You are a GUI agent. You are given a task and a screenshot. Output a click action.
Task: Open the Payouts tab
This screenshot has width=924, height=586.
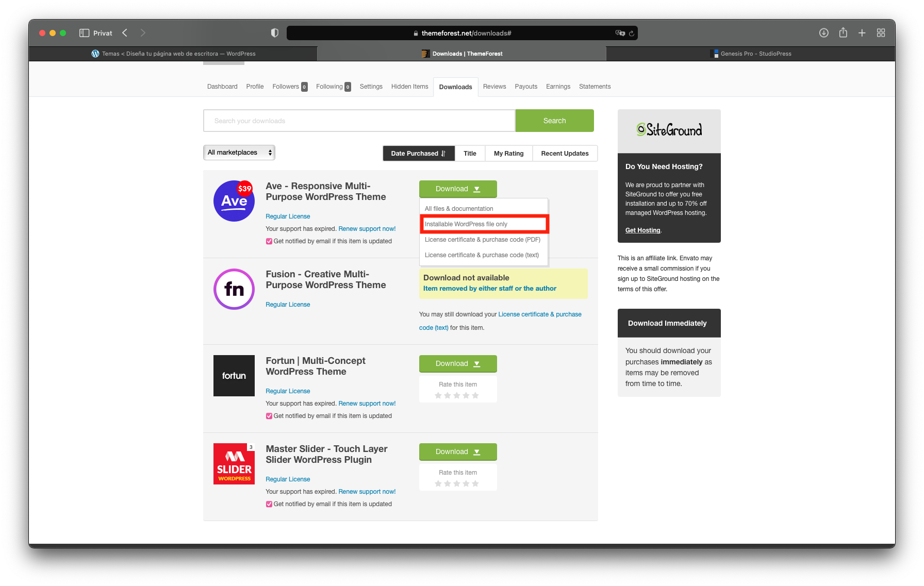(526, 87)
